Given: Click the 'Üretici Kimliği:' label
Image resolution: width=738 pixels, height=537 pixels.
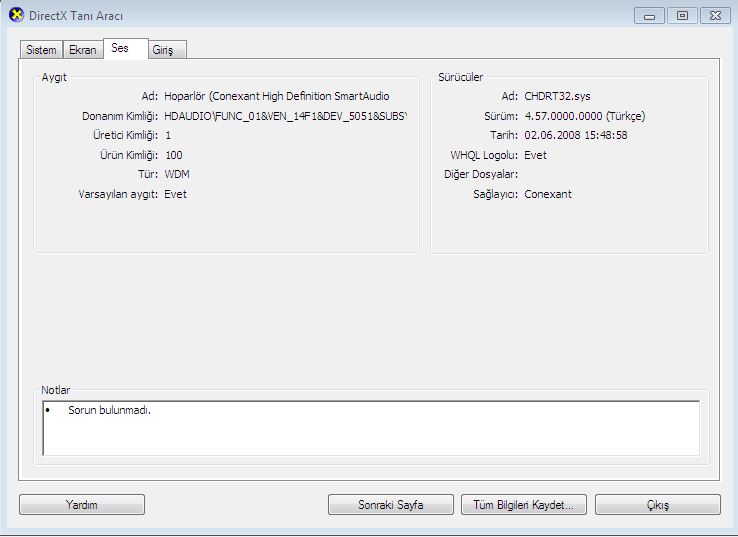Looking at the screenshot, I should tap(125, 136).
